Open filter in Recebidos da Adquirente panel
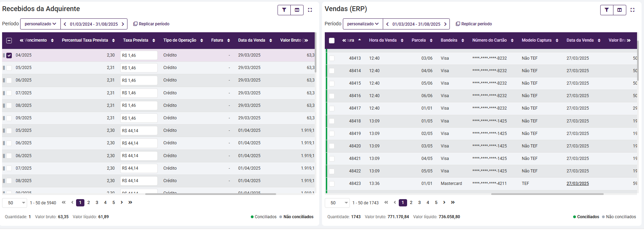The height and width of the screenshot is (230, 644). [x=284, y=10]
